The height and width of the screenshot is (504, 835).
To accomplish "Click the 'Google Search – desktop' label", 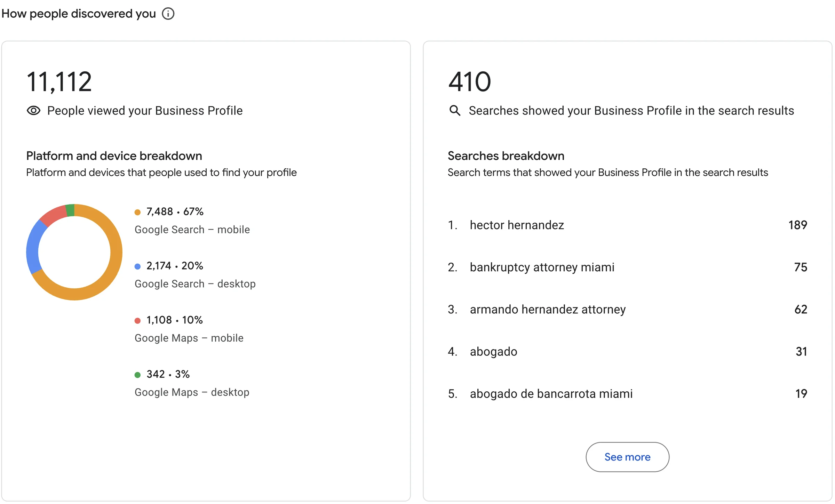I will click(195, 284).
